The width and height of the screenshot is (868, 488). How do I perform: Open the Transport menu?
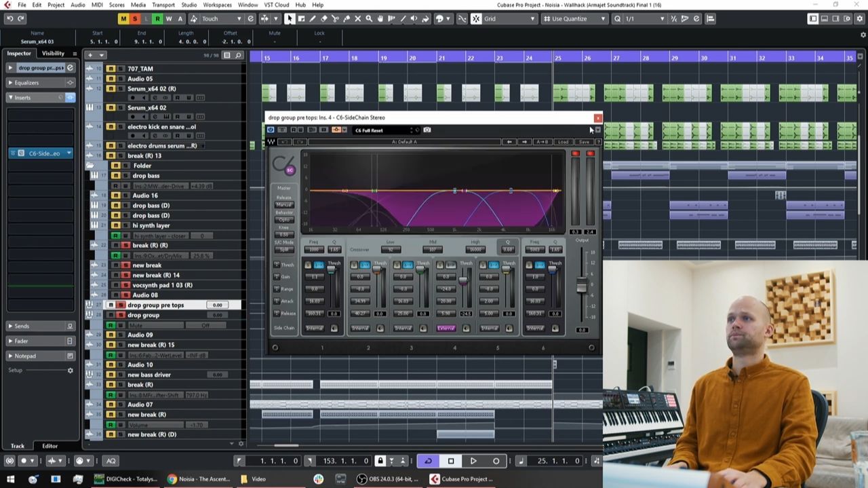coord(163,5)
